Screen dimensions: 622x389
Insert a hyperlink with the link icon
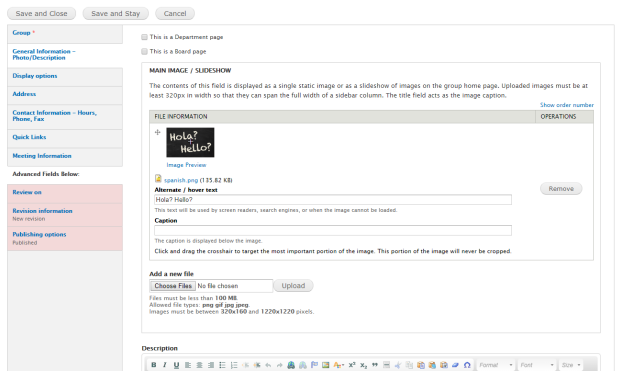click(x=291, y=365)
